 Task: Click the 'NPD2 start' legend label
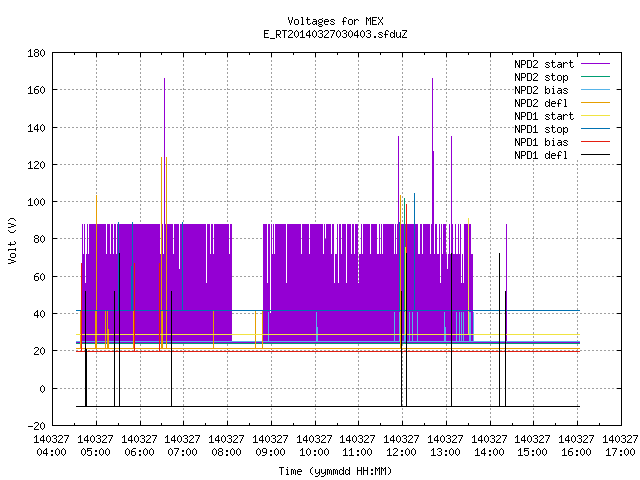tap(544, 64)
